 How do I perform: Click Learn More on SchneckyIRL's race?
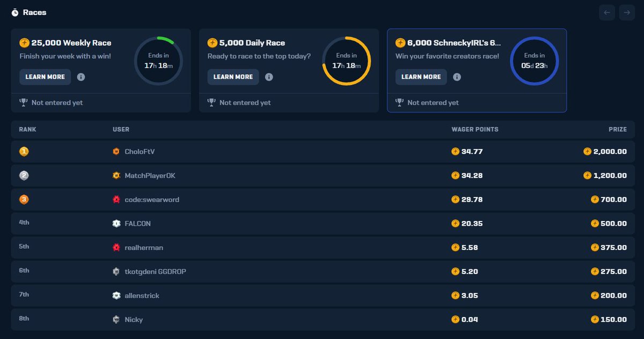(x=421, y=77)
